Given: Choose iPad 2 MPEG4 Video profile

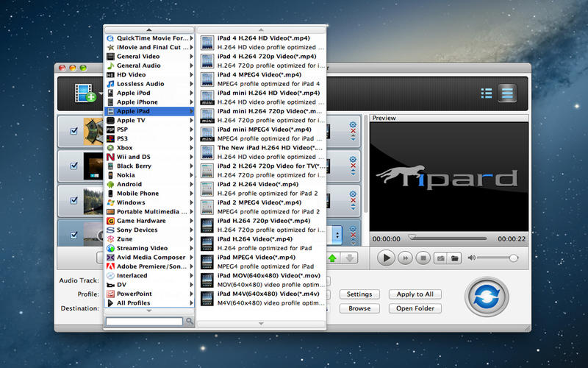Looking at the screenshot, I should (262, 207).
